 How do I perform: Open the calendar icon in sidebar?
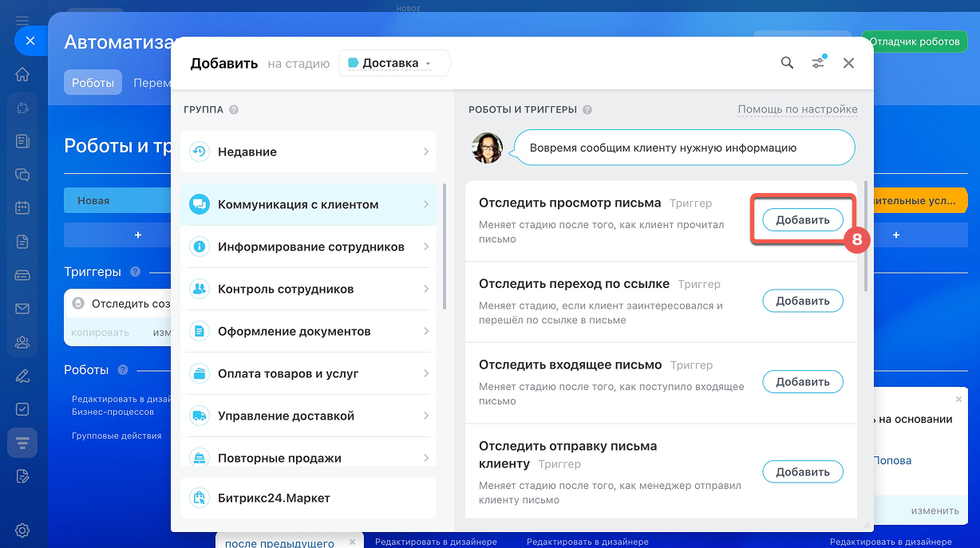coord(22,207)
